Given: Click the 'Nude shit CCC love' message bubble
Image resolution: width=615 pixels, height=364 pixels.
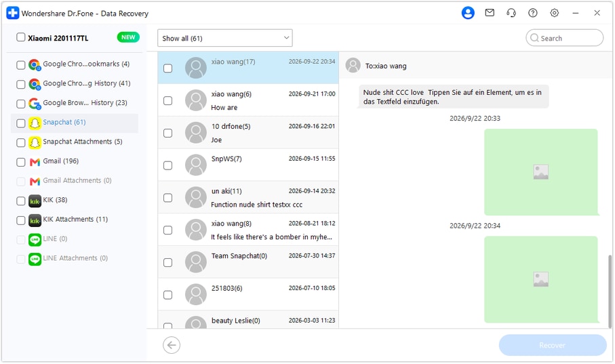Looking at the screenshot, I should (x=454, y=97).
